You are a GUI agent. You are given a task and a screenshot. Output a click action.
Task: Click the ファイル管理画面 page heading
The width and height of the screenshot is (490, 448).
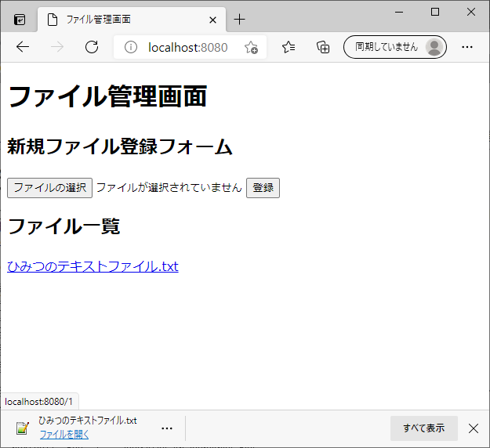[x=107, y=96]
